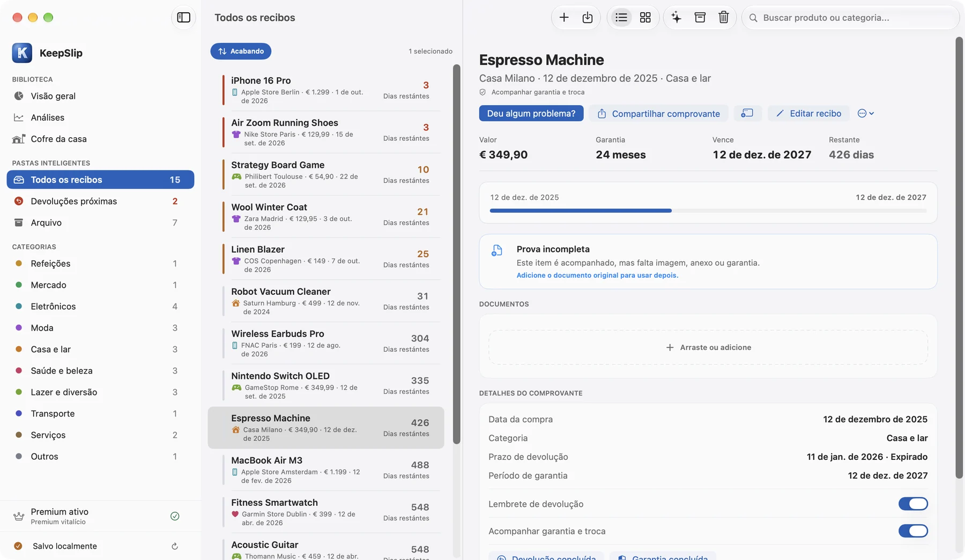Select the Fitness Smartwatch receipt

tap(326, 512)
